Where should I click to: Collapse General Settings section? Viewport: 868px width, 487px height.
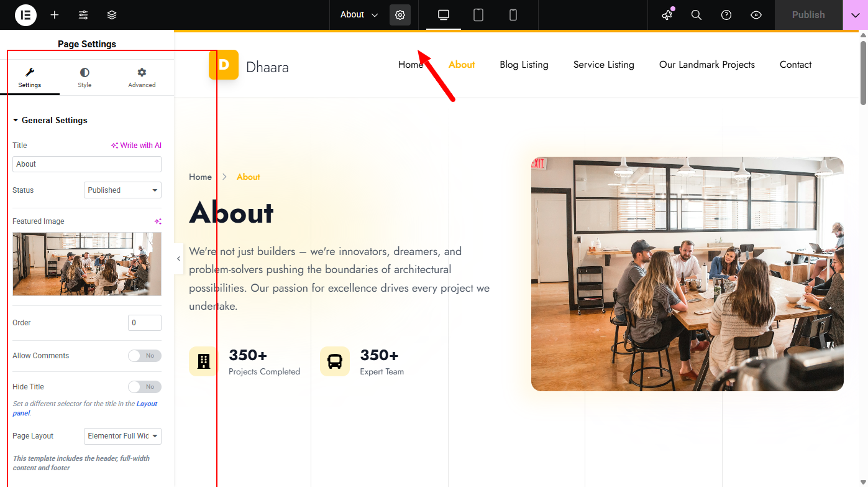click(50, 121)
